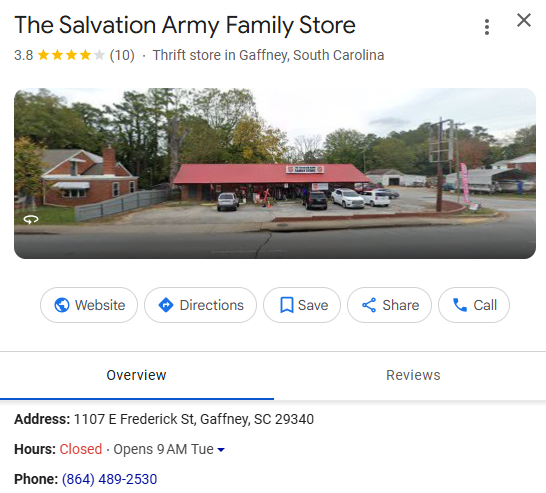Click the phone handset Call icon

[460, 305]
